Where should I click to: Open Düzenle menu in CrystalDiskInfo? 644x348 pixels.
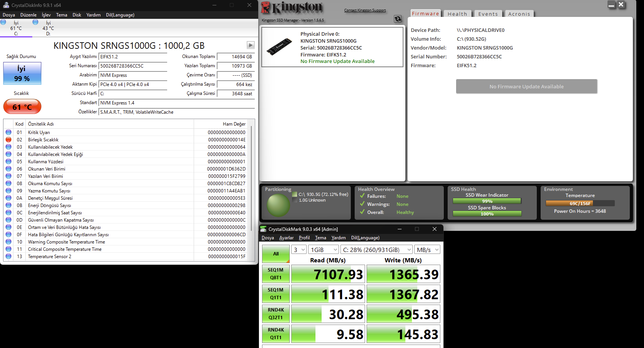(x=28, y=15)
